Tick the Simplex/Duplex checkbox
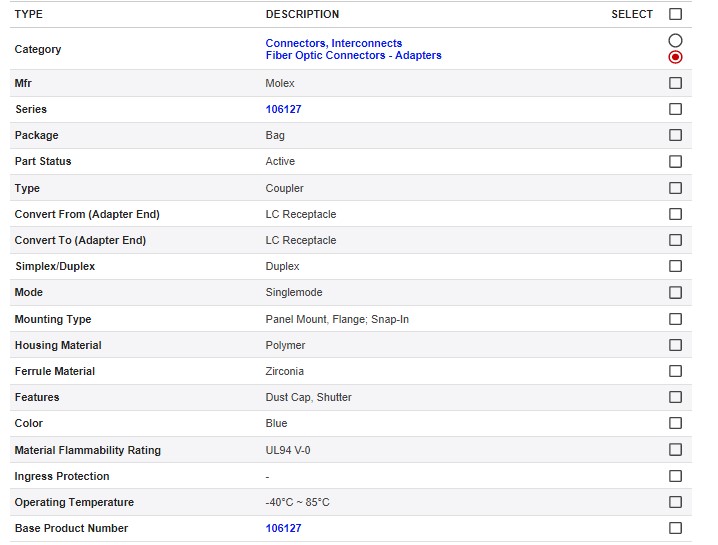Screen dimensions: 718x545 coord(675,266)
